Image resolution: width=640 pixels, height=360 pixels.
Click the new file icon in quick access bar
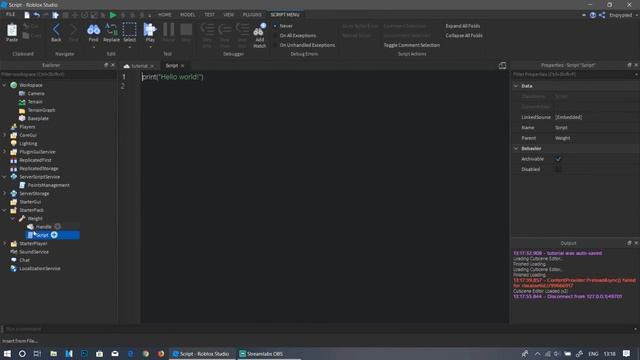tap(27, 15)
